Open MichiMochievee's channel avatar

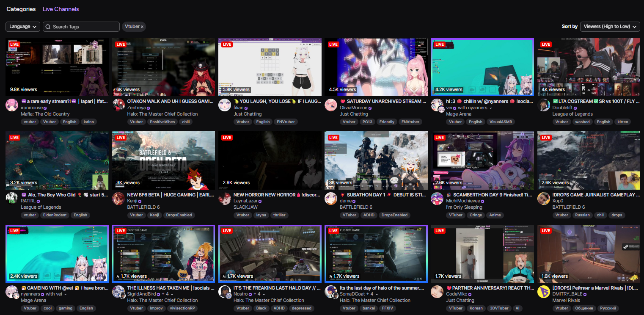(x=437, y=198)
